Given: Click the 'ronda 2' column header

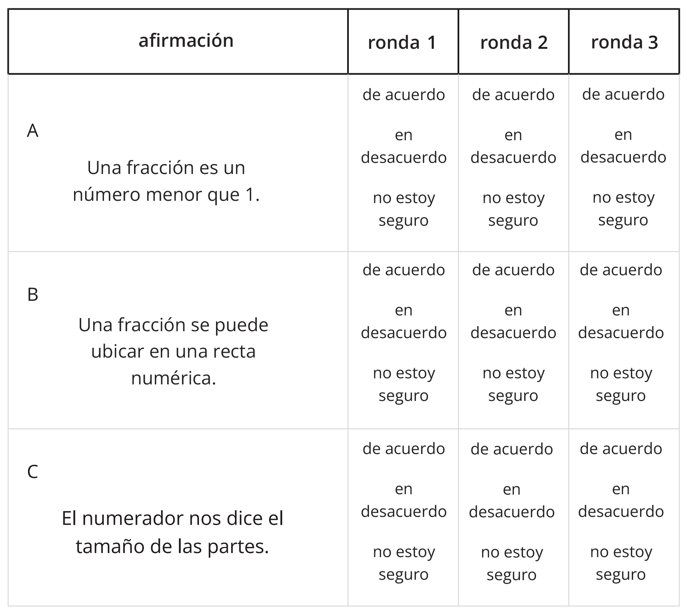Looking at the screenshot, I should tap(514, 42).
